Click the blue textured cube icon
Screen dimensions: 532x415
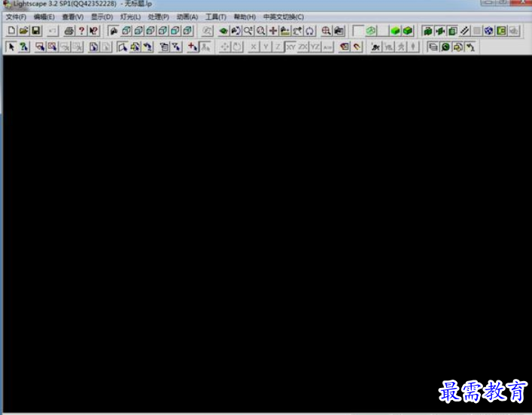(x=488, y=31)
